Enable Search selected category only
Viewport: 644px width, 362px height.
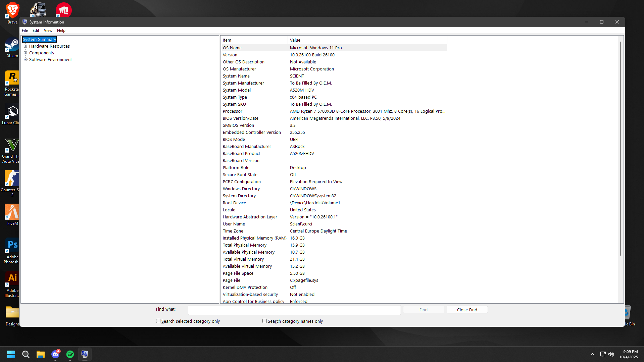tap(158, 321)
